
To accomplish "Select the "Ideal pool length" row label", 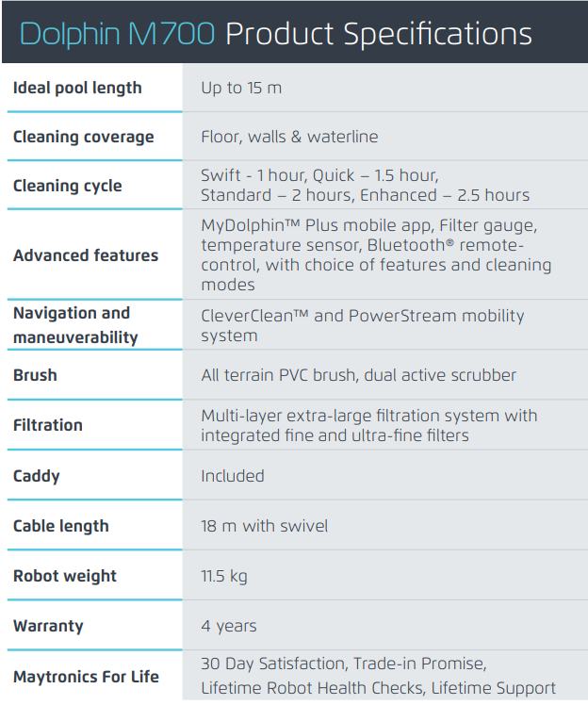I will 77,88.
